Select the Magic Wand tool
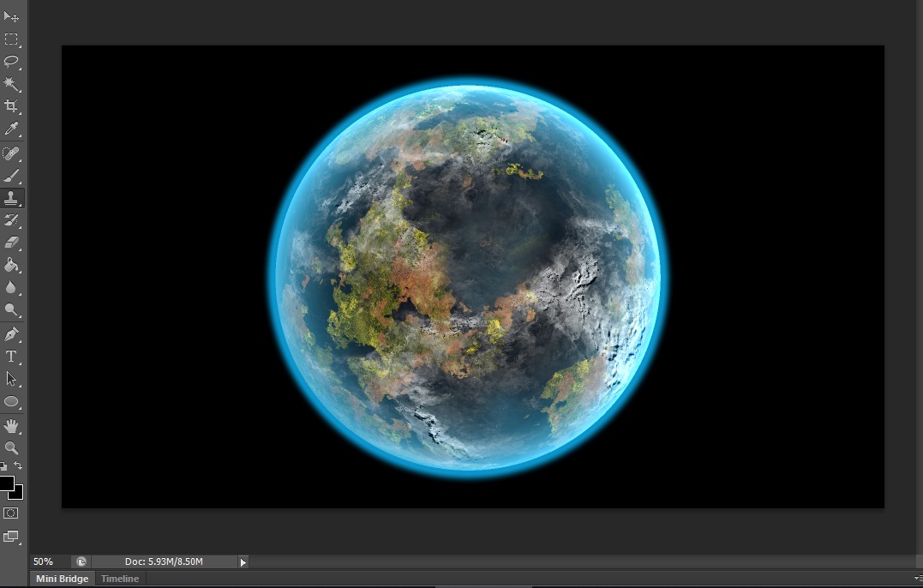 (11, 84)
